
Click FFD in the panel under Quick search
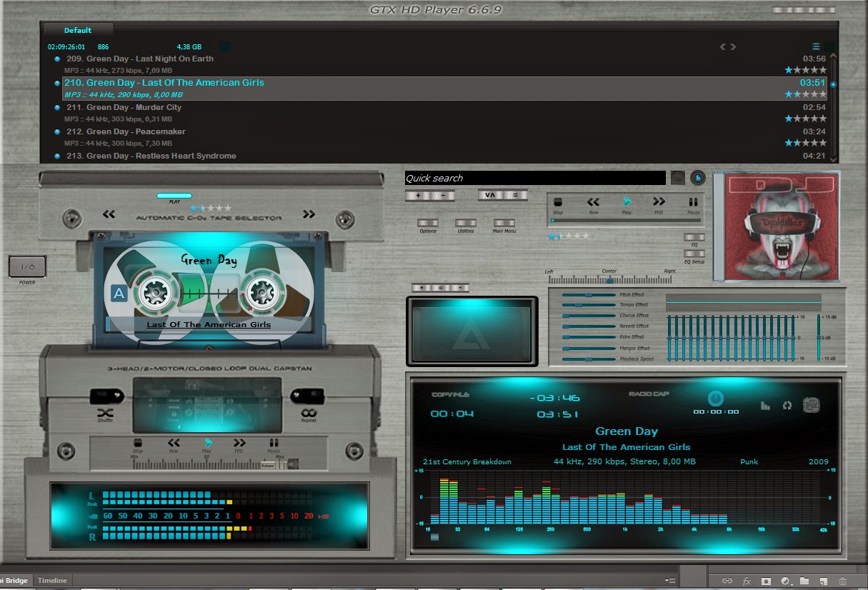659,202
